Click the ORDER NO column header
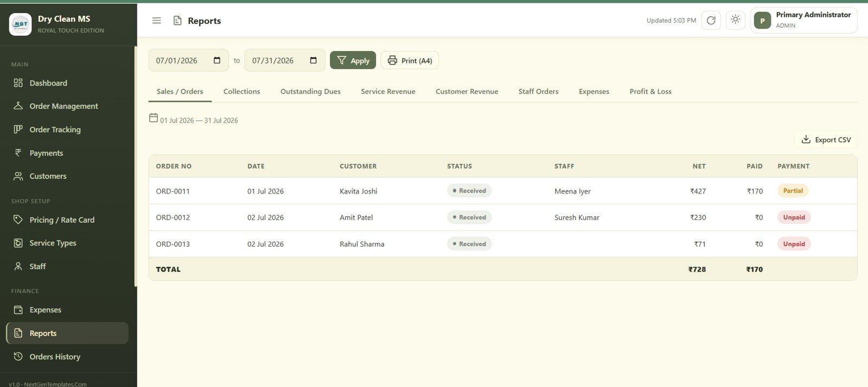Image resolution: width=868 pixels, height=387 pixels. [x=174, y=166]
